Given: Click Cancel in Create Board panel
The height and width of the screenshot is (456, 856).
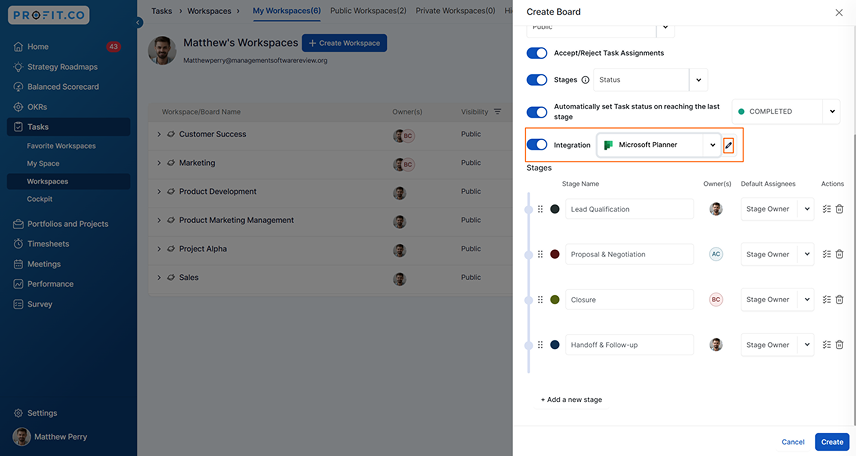Looking at the screenshot, I should point(793,442).
